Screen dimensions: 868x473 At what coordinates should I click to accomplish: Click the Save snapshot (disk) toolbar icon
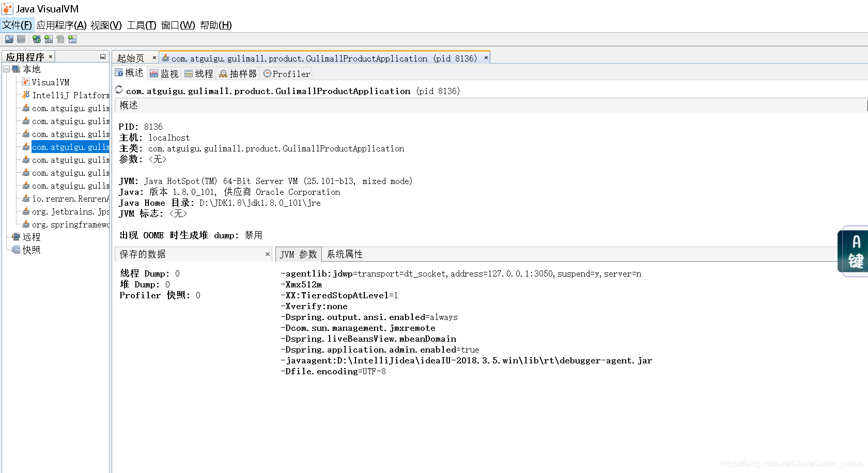21,39
